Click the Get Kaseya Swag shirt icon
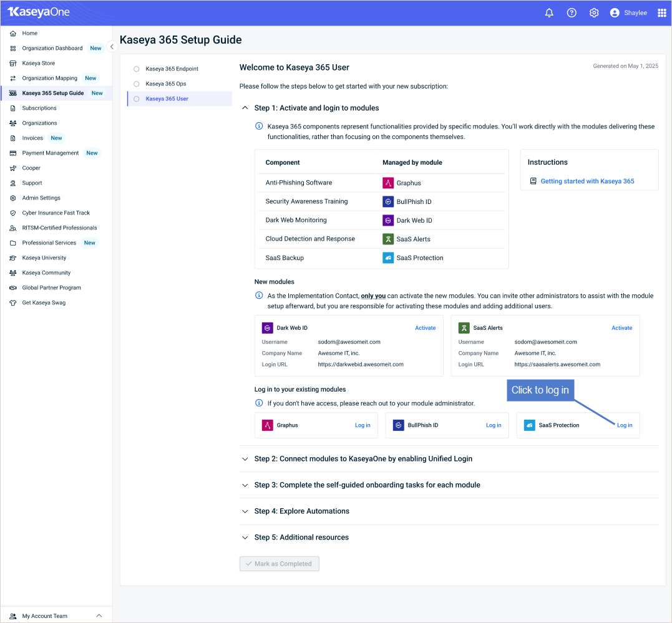This screenshot has height=623, width=672. (13, 303)
